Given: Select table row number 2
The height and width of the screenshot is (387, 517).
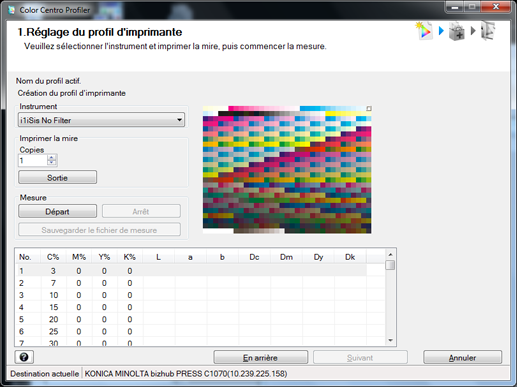Looking at the screenshot, I should (x=191, y=283).
